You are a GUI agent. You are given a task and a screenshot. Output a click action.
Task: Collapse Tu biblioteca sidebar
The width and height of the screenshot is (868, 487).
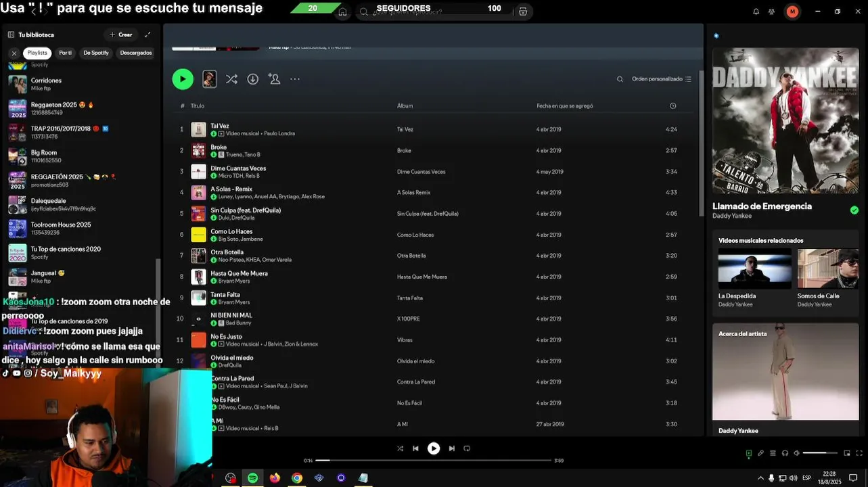point(11,34)
